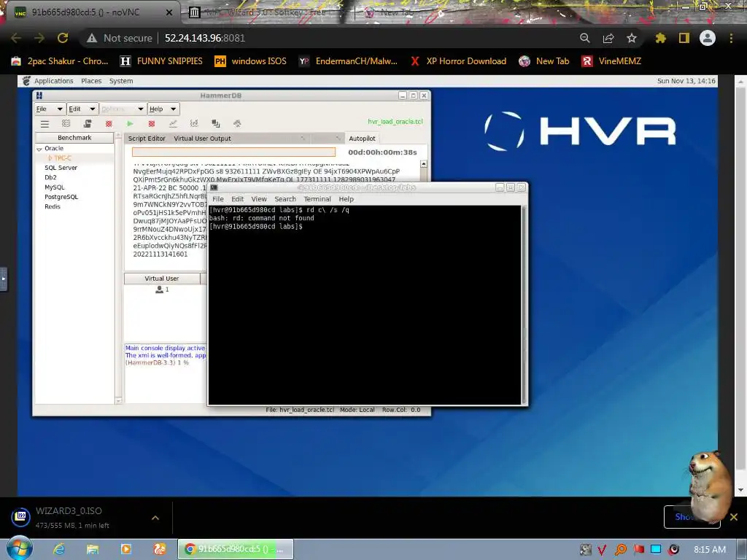Open GNOME System menu

point(121,81)
